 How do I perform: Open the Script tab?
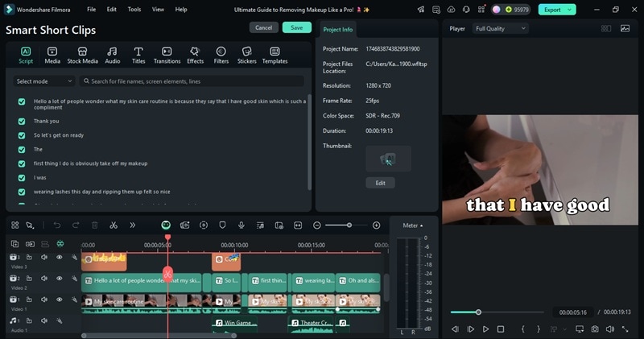pyautogui.click(x=26, y=55)
